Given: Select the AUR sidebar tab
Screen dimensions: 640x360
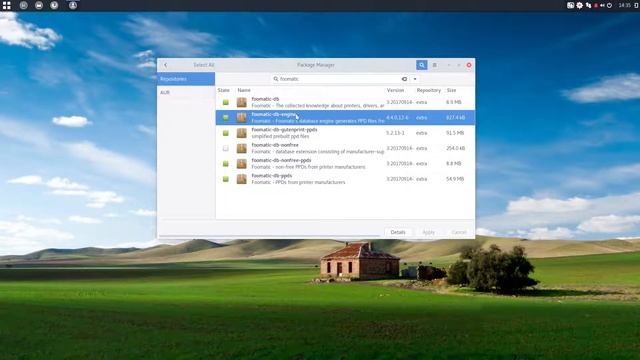Looking at the screenshot, I should (186, 93).
